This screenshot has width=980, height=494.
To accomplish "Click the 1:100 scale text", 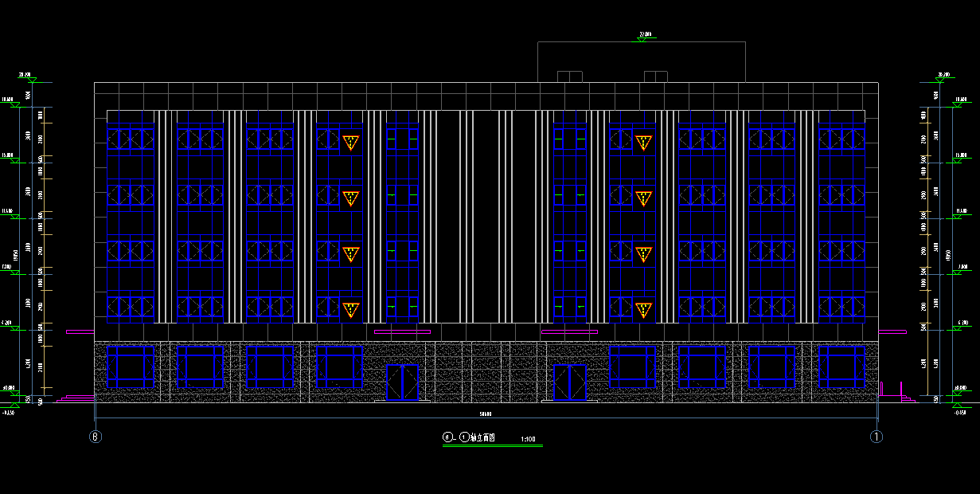I will coord(527,439).
